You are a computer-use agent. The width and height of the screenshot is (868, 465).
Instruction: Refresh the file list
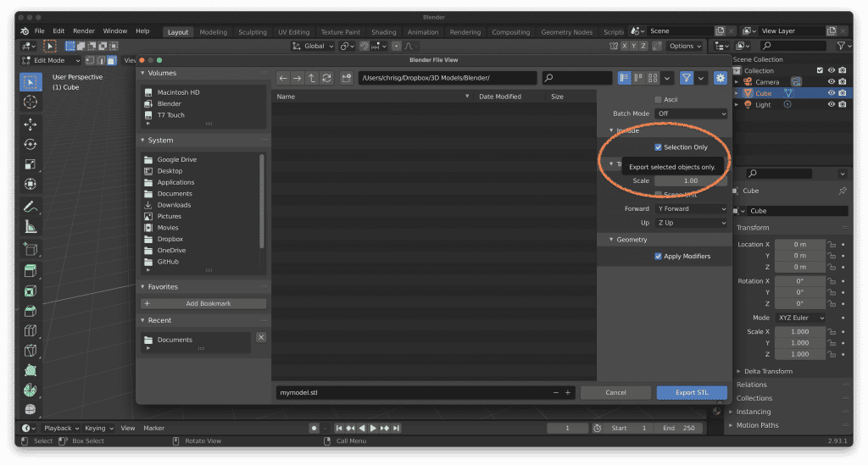(326, 78)
